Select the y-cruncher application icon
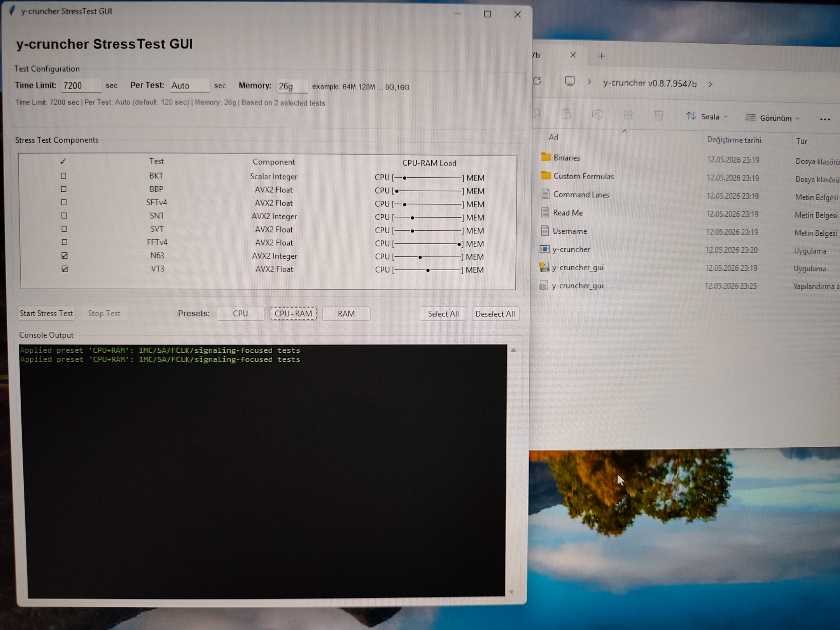This screenshot has width=840, height=630. (544, 249)
